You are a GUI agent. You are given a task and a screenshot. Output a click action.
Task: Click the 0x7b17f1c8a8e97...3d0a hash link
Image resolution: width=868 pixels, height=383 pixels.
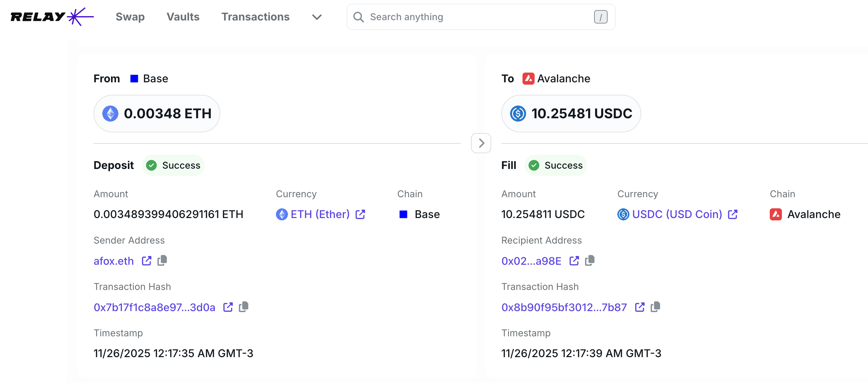154,307
